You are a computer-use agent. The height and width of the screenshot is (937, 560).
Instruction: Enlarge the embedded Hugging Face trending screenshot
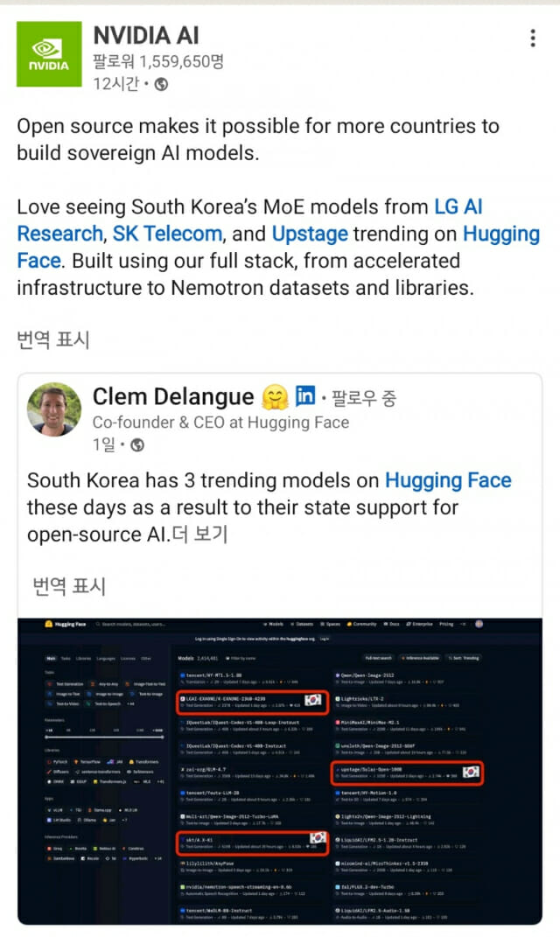tap(279, 770)
